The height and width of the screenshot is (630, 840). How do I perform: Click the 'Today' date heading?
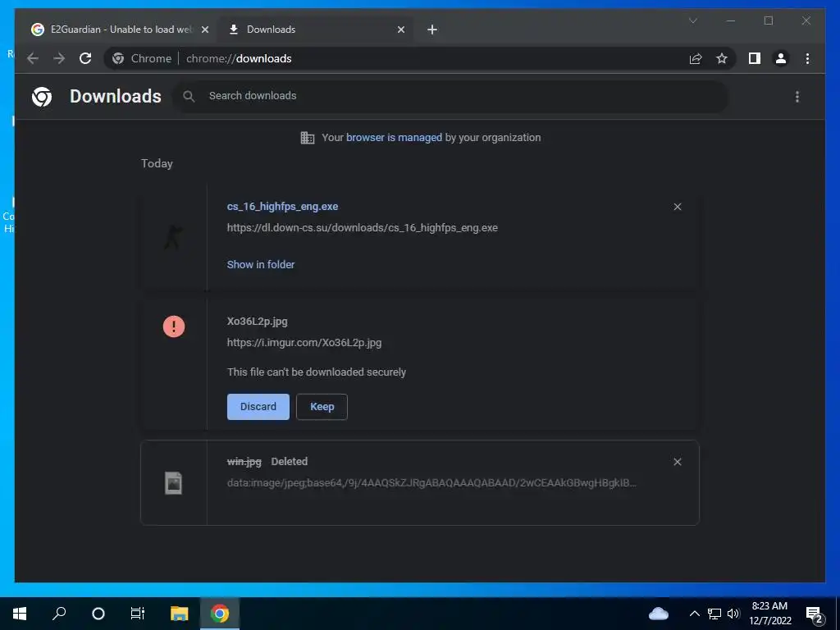coord(157,163)
